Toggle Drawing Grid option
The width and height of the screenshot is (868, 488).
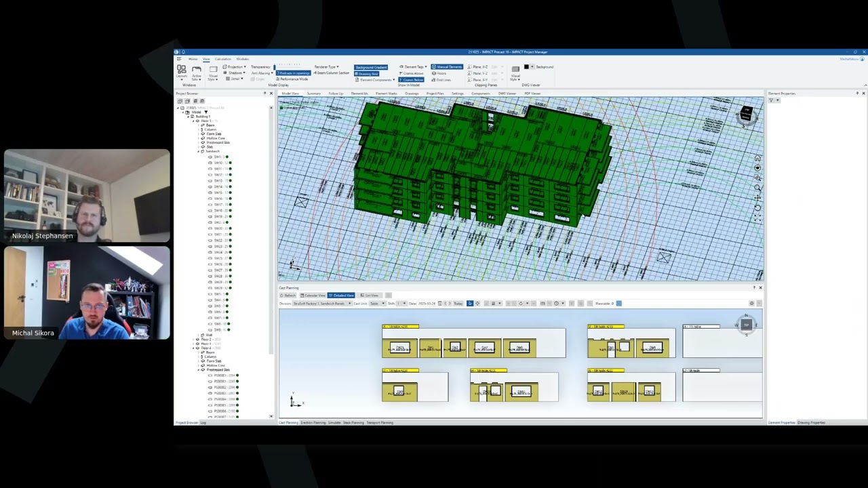tap(367, 73)
